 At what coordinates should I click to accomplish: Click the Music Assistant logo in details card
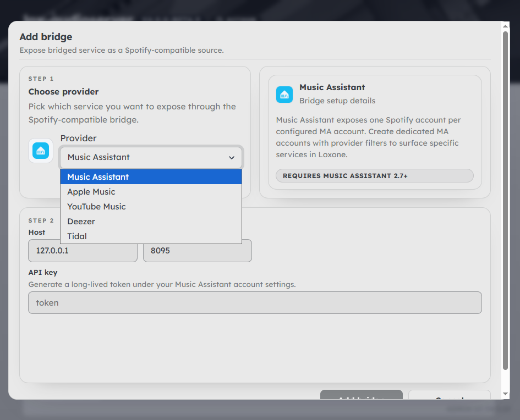click(x=284, y=95)
